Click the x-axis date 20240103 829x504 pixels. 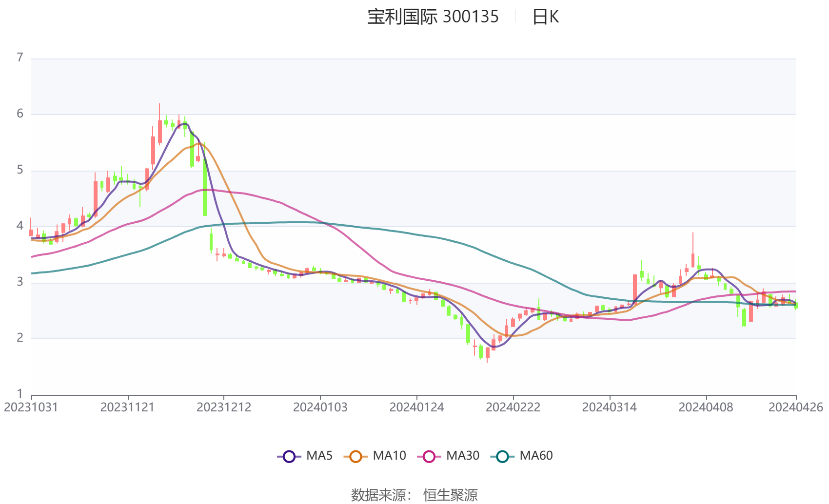(320, 407)
